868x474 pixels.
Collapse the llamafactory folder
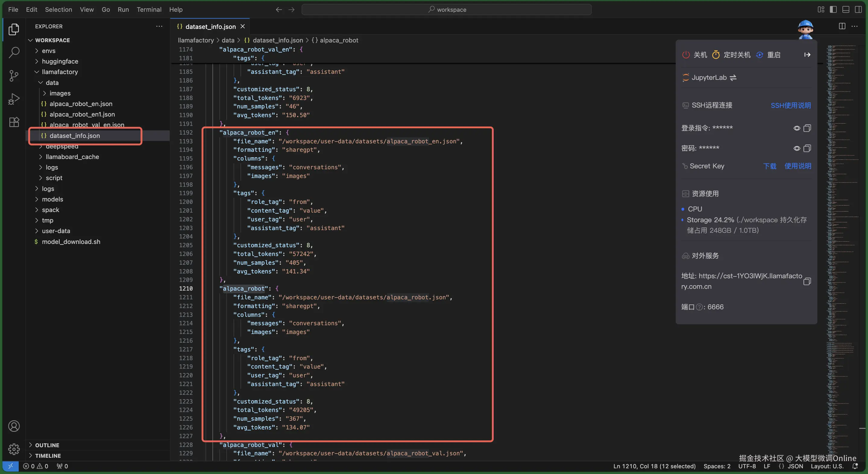(60, 72)
